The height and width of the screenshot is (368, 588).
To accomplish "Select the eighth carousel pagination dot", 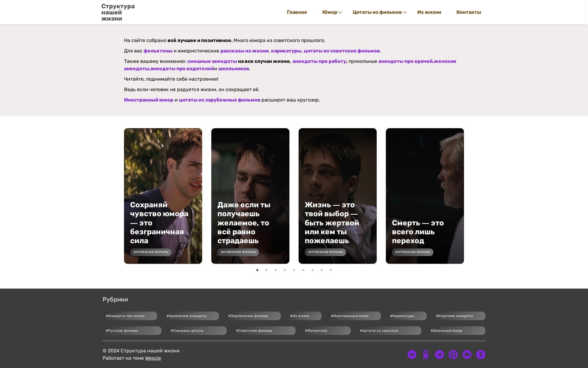I will (x=322, y=270).
